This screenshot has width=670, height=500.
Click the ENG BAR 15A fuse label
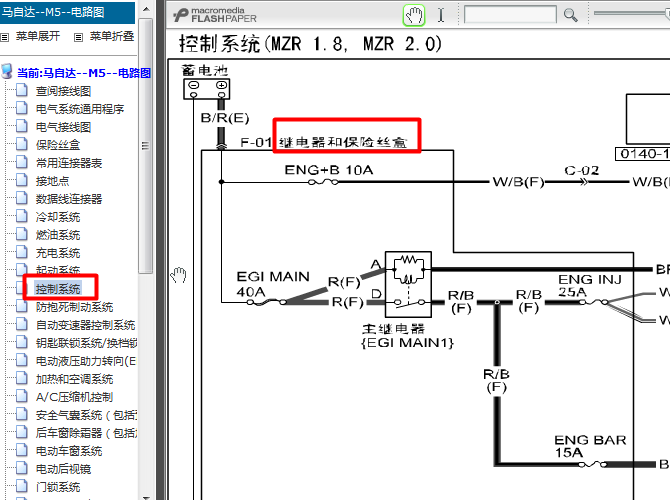pyautogui.click(x=590, y=446)
